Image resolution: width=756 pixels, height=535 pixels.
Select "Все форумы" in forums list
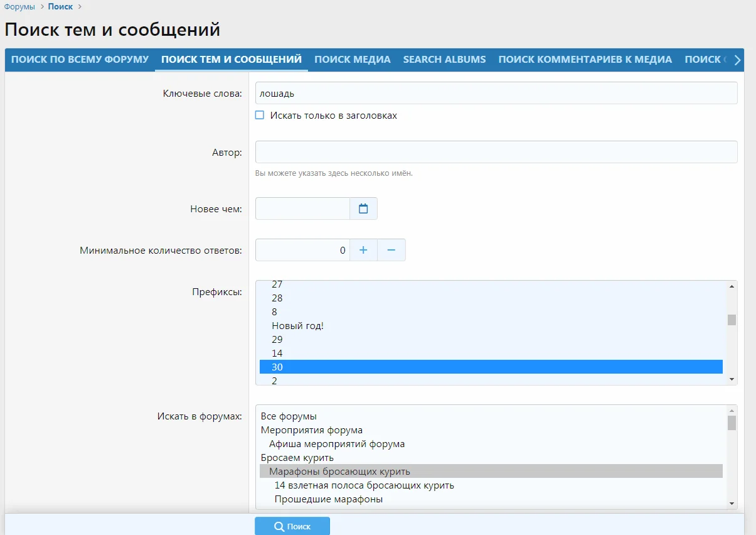coord(289,416)
